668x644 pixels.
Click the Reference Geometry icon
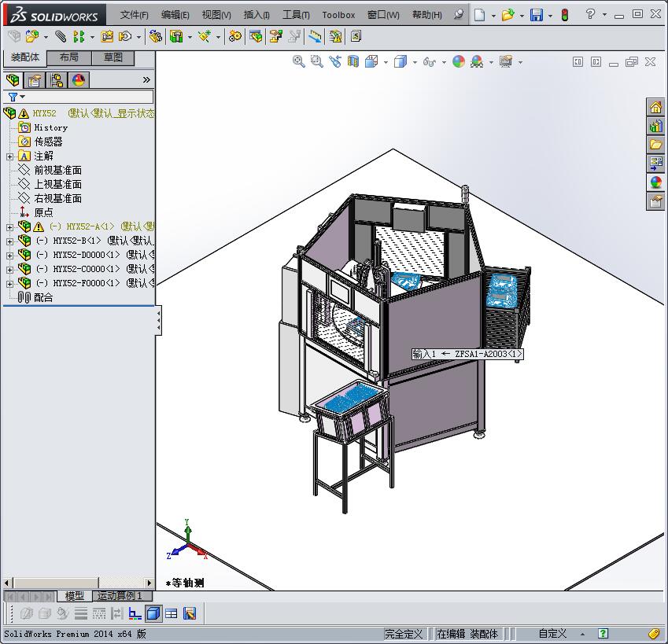tap(205, 37)
